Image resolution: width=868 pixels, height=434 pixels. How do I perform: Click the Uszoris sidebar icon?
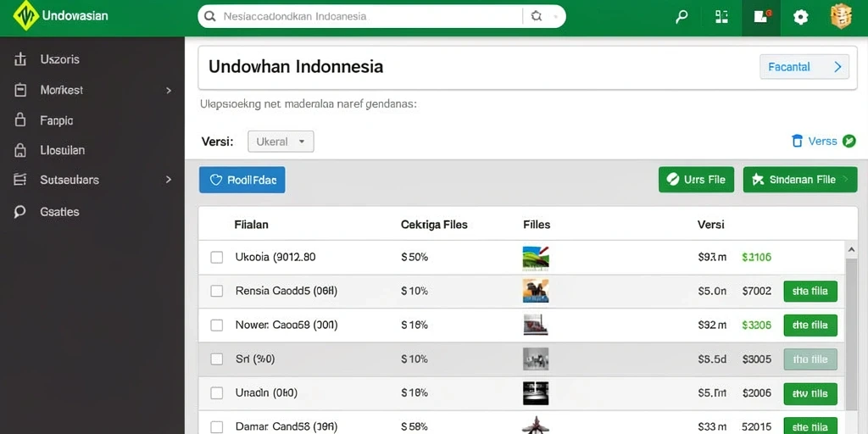[20, 59]
